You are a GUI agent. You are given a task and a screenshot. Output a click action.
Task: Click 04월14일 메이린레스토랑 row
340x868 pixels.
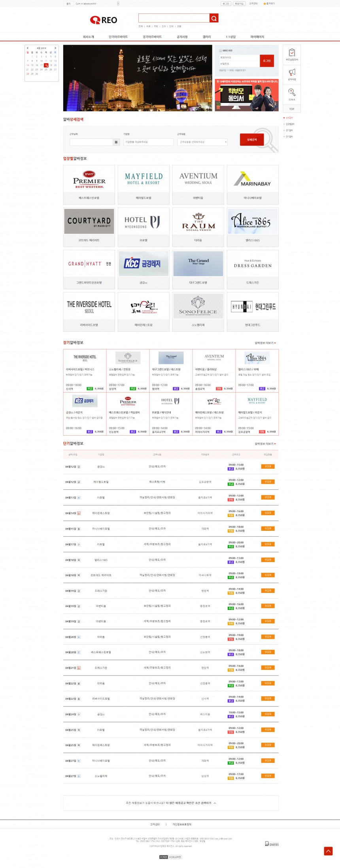tap(171, 513)
